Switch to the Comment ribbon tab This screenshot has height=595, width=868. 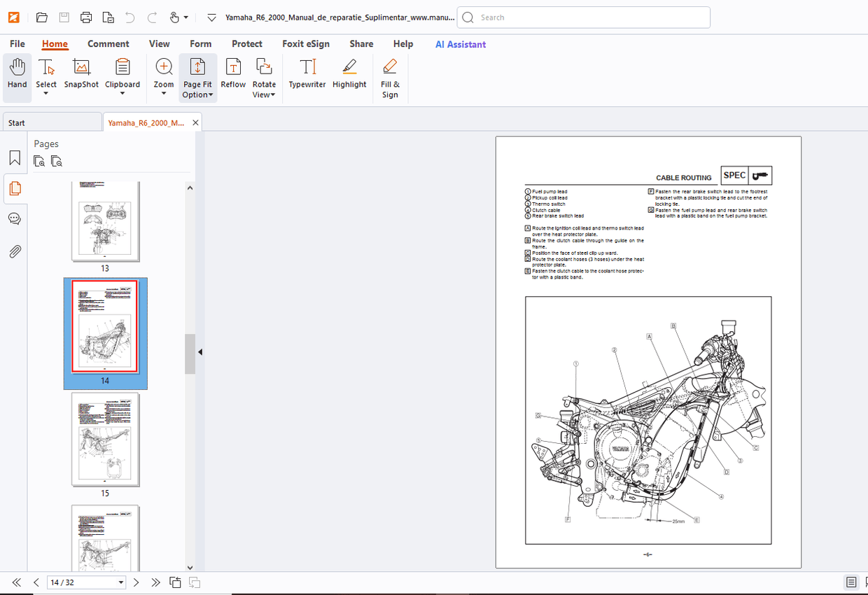point(108,43)
